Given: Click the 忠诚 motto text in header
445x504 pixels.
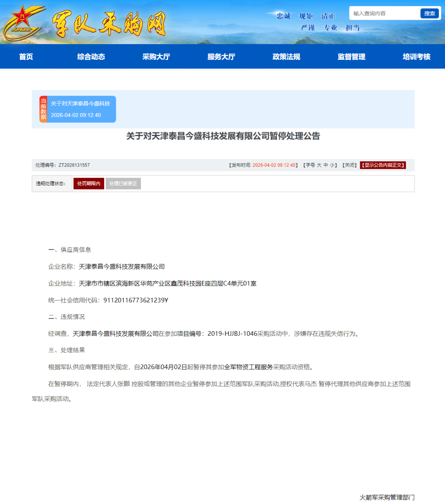Looking at the screenshot, I should [283, 16].
